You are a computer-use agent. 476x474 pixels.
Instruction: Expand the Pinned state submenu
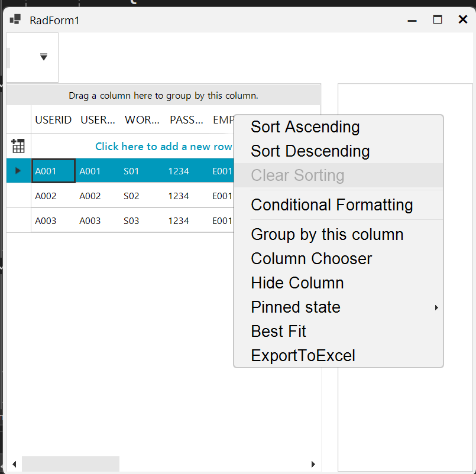pos(436,307)
